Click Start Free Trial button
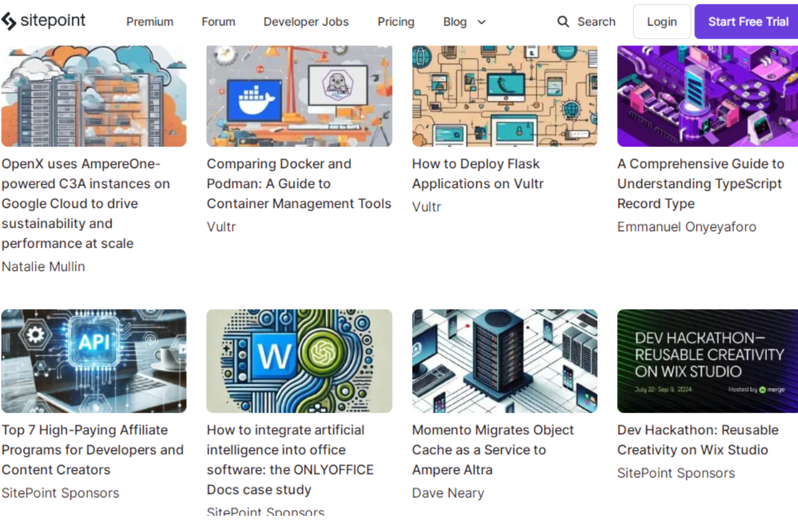798x532 pixels. [747, 22]
